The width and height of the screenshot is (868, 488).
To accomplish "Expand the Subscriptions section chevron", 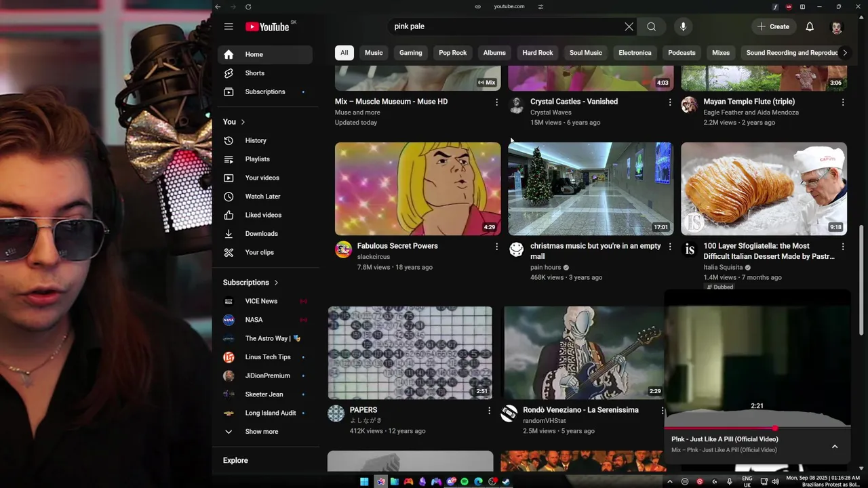I will (x=276, y=283).
